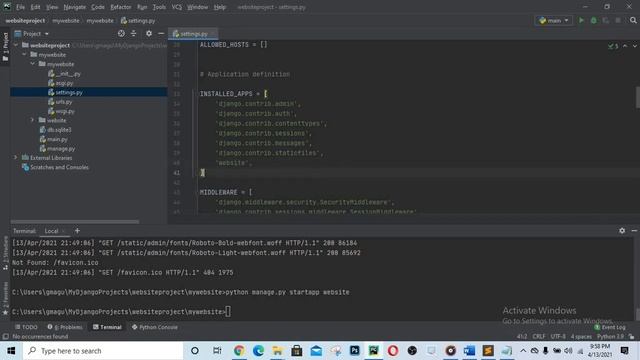The image size is (640, 360).
Task: Hide the Project tool window
Action: 161,33
